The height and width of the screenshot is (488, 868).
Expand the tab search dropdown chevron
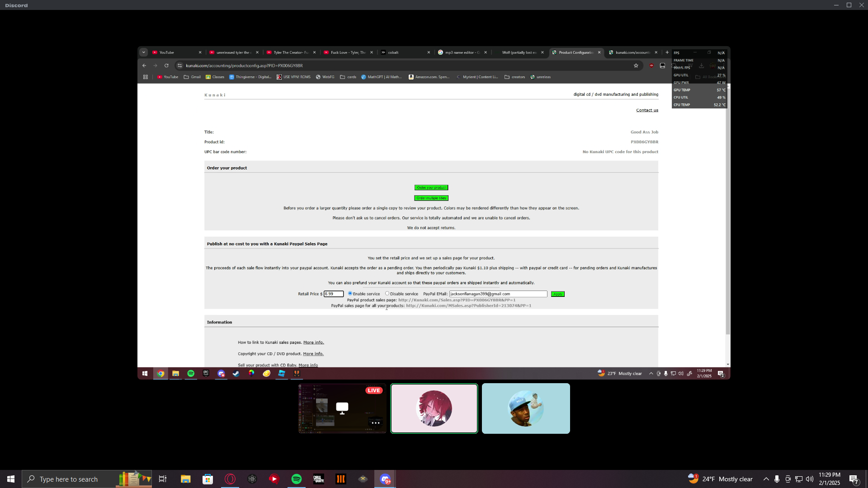[143, 52]
